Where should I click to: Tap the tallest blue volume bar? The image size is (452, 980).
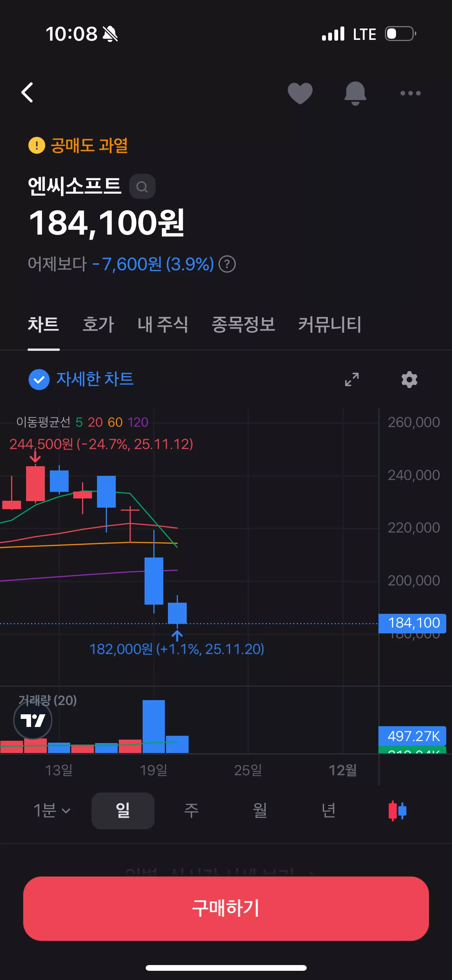[154, 726]
